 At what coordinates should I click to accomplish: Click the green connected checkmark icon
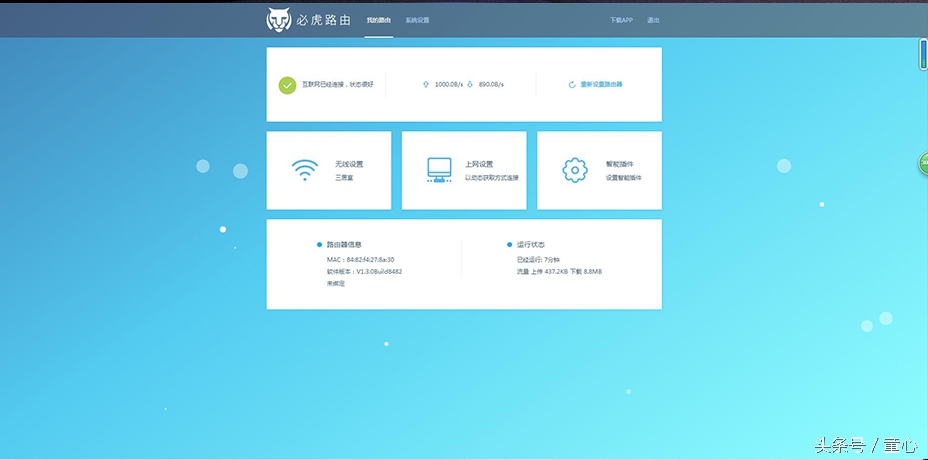point(287,85)
